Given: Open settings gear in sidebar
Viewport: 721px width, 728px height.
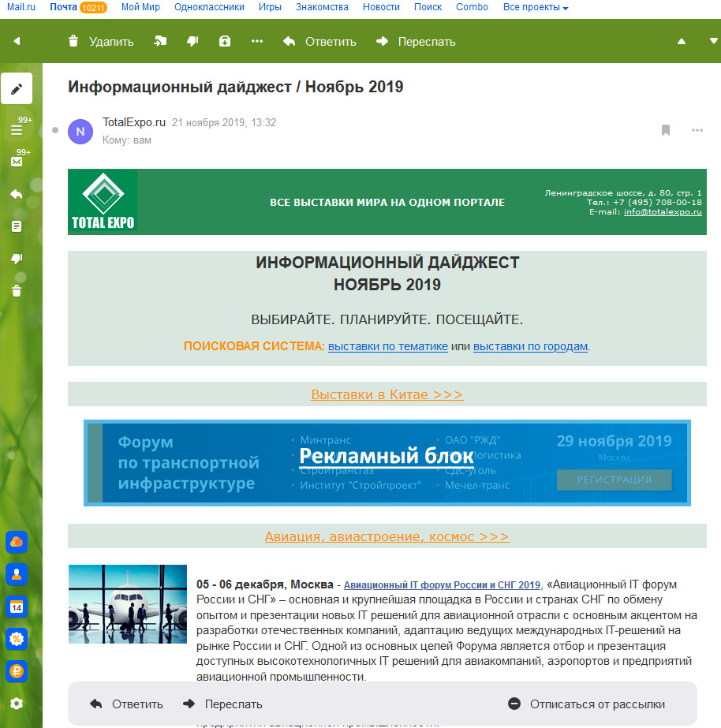Looking at the screenshot, I should click(17, 704).
